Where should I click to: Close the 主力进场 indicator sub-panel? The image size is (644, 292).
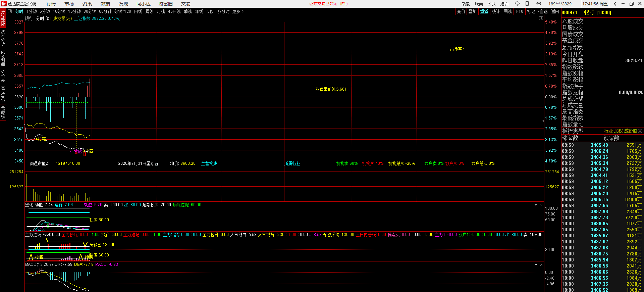click(x=541, y=235)
